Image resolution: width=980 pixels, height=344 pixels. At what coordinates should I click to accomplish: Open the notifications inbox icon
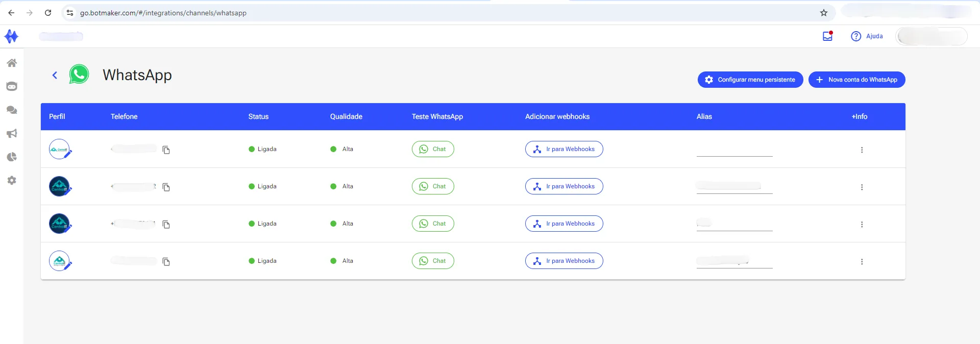[x=827, y=36]
